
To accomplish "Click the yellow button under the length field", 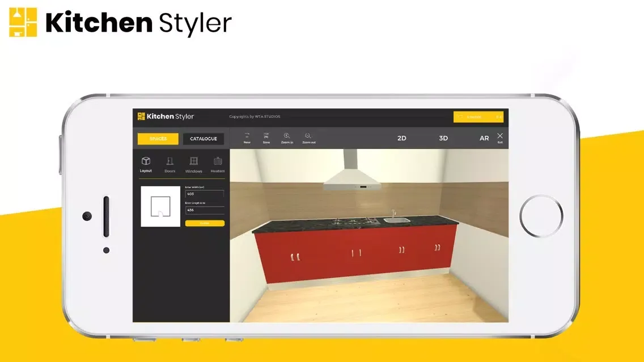I will click(205, 223).
